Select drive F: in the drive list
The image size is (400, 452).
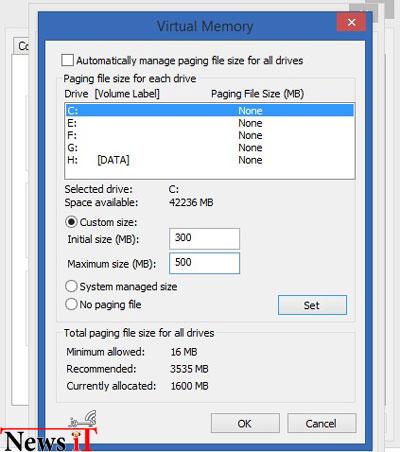click(210, 135)
